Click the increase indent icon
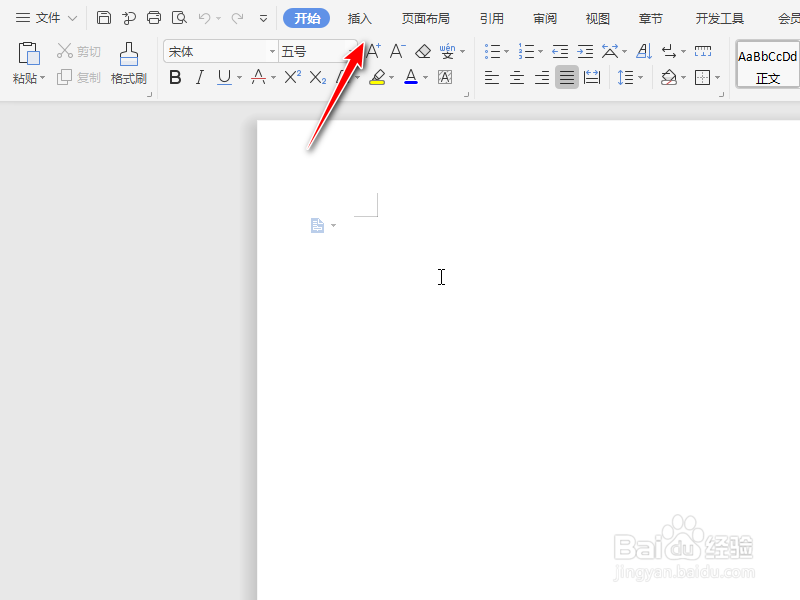 [585, 51]
